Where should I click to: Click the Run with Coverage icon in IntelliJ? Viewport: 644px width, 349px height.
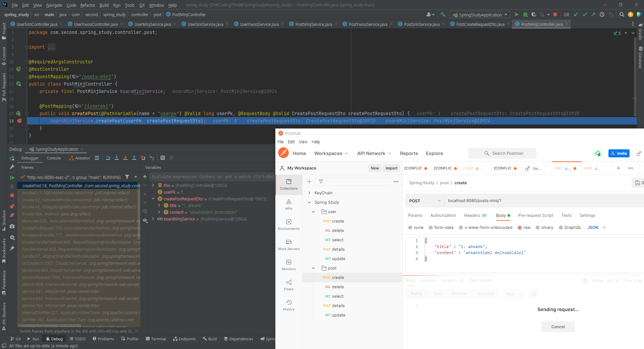[x=534, y=14]
